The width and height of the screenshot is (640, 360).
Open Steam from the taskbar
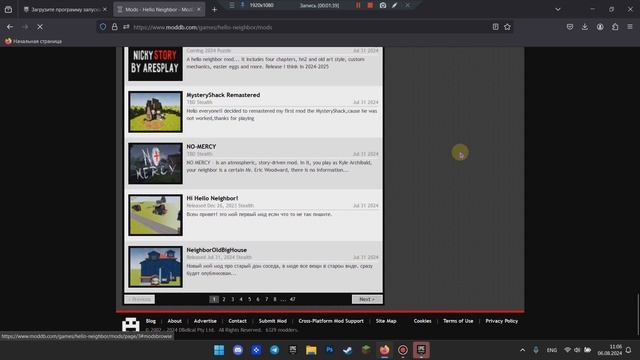tap(347, 350)
